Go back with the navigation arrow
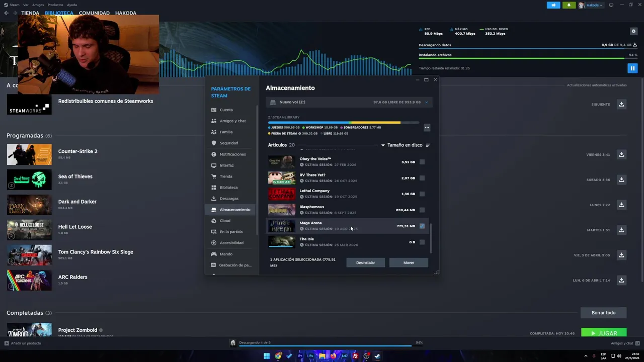 pos(7,13)
